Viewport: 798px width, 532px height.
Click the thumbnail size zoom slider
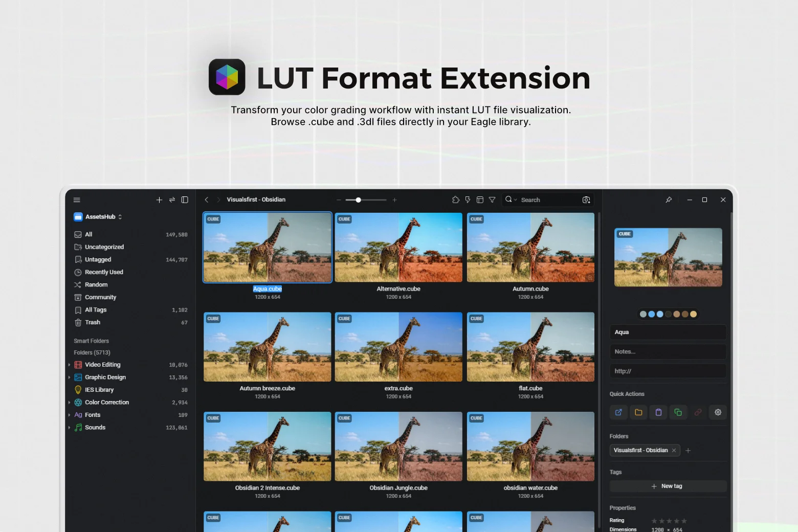click(365, 200)
